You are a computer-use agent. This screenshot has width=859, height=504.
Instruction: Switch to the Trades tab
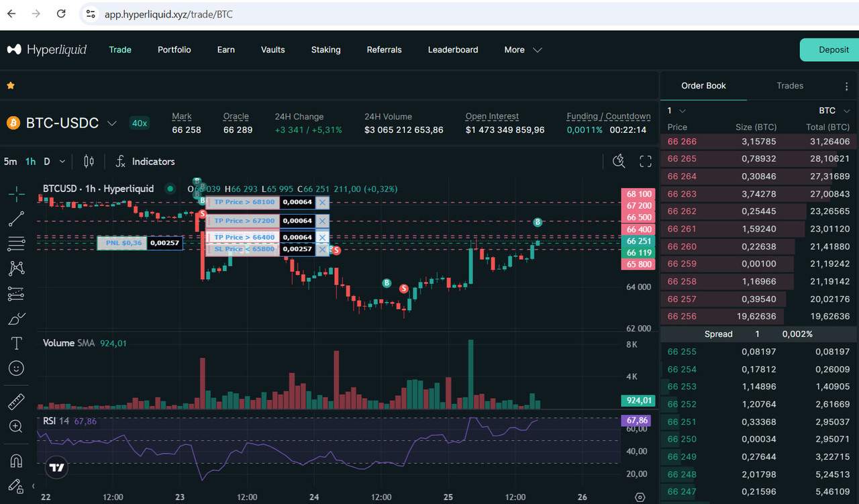pyautogui.click(x=790, y=86)
